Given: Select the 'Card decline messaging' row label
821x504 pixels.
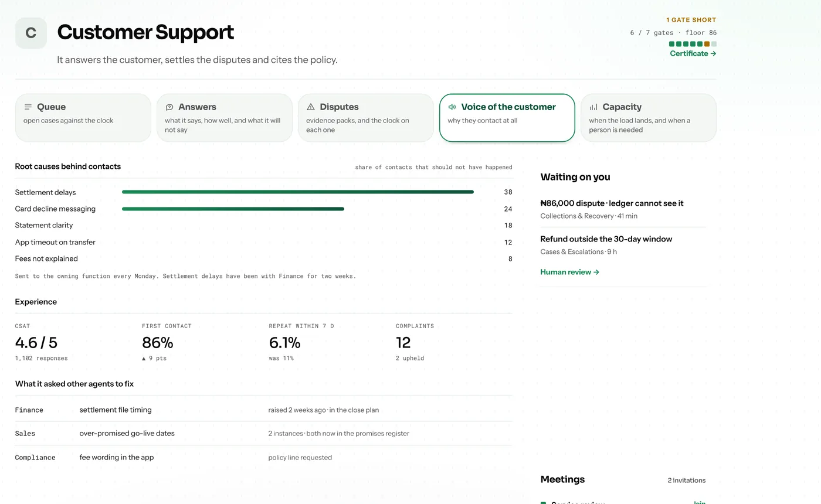Looking at the screenshot, I should point(55,209).
